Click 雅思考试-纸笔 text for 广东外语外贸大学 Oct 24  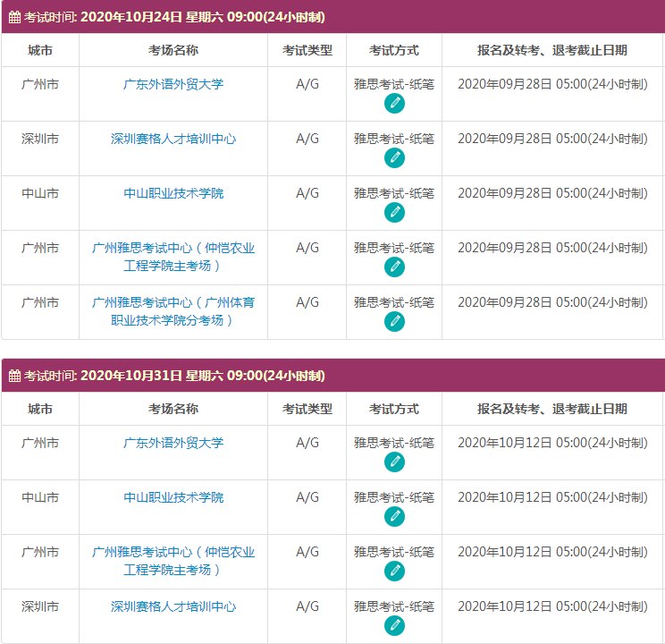click(394, 84)
